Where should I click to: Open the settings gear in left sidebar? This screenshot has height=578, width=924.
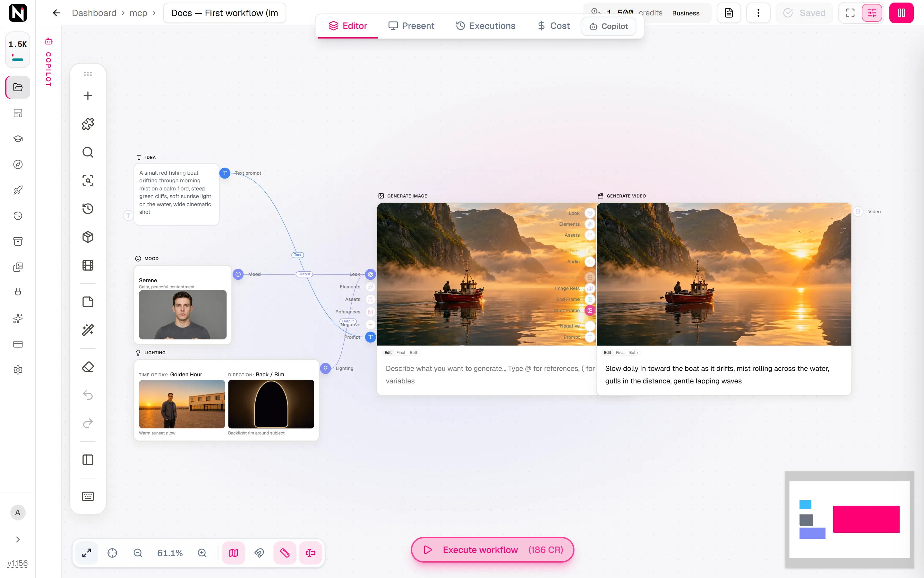(18, 370)
